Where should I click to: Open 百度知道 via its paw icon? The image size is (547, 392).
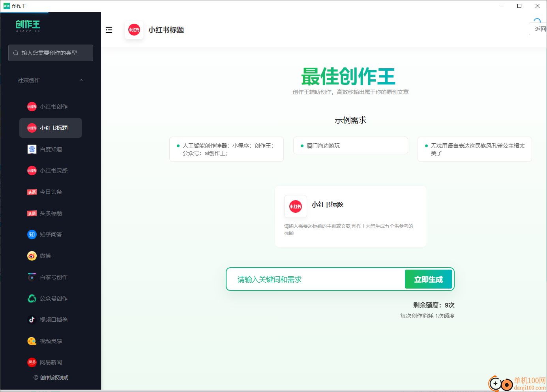pos(32,149)
